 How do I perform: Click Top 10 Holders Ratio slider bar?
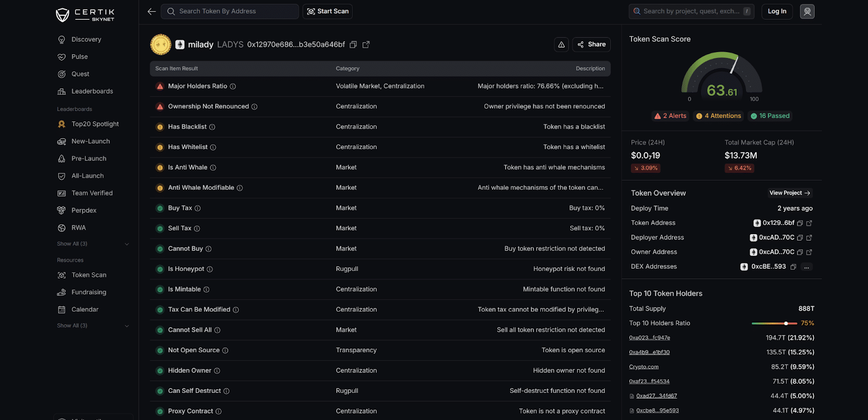[774, 324]
